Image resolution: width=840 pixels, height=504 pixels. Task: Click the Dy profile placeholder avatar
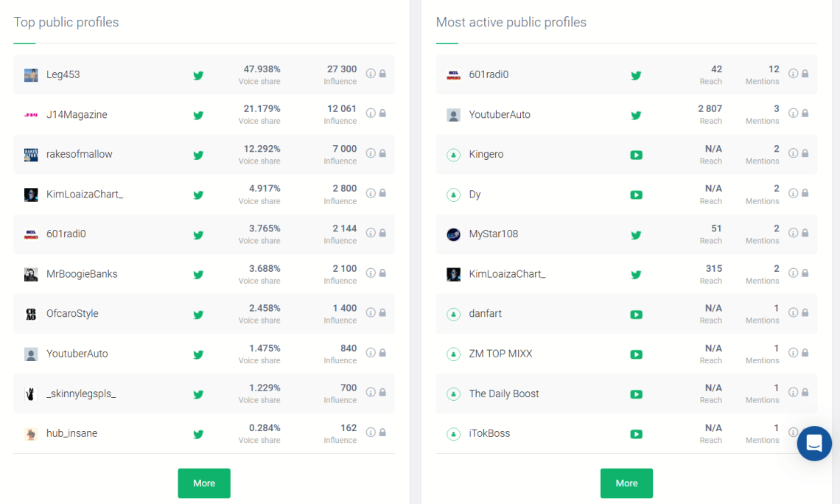pyautogui.click(x=454, y=195)
